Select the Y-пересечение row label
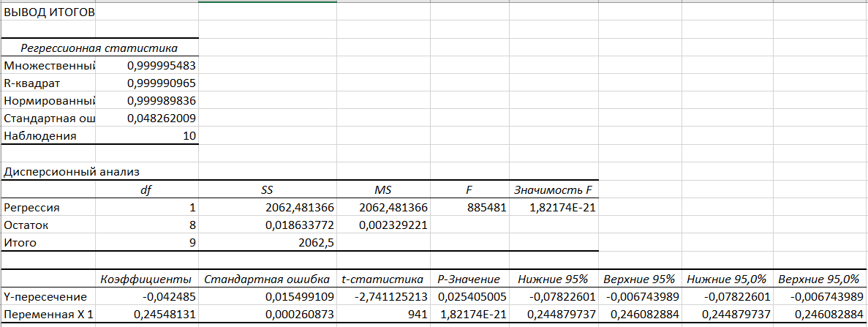The height and width of the screenshot is (327, 868). pos(49,296)
